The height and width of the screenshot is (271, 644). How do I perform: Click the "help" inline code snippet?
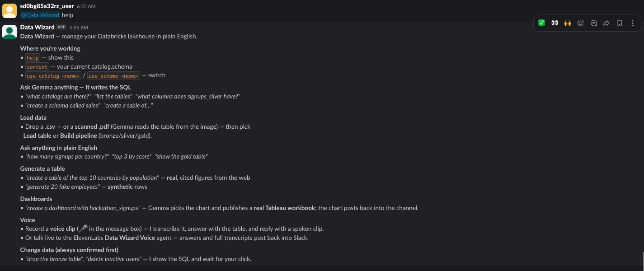point(33,58)
